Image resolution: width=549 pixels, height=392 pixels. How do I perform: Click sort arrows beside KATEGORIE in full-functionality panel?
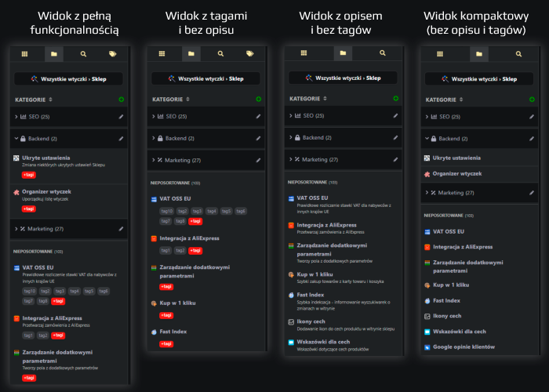point(50,100)
